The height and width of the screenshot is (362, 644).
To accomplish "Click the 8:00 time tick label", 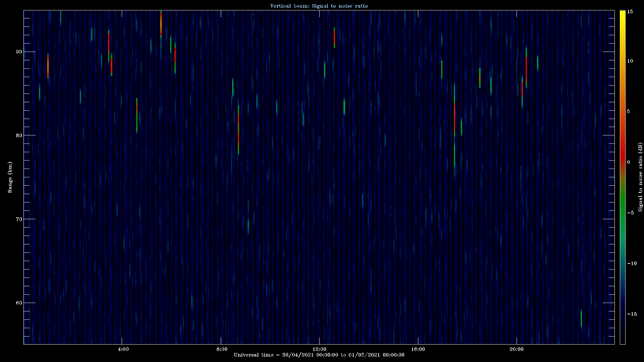I will (222, 349).
